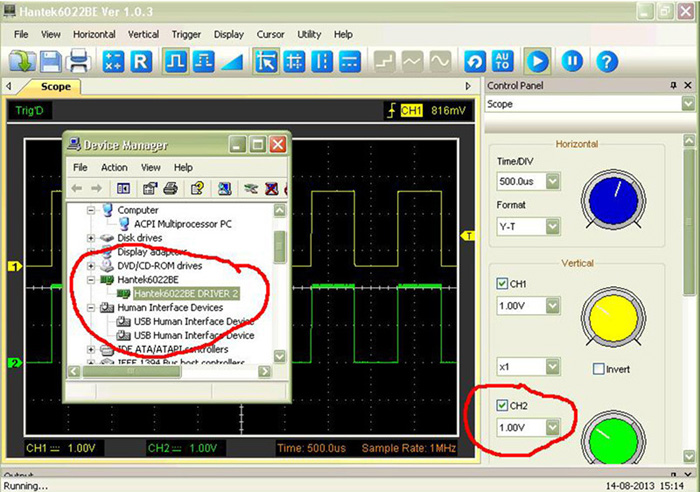Open the Trigger menu

click(x=186, y=34)
